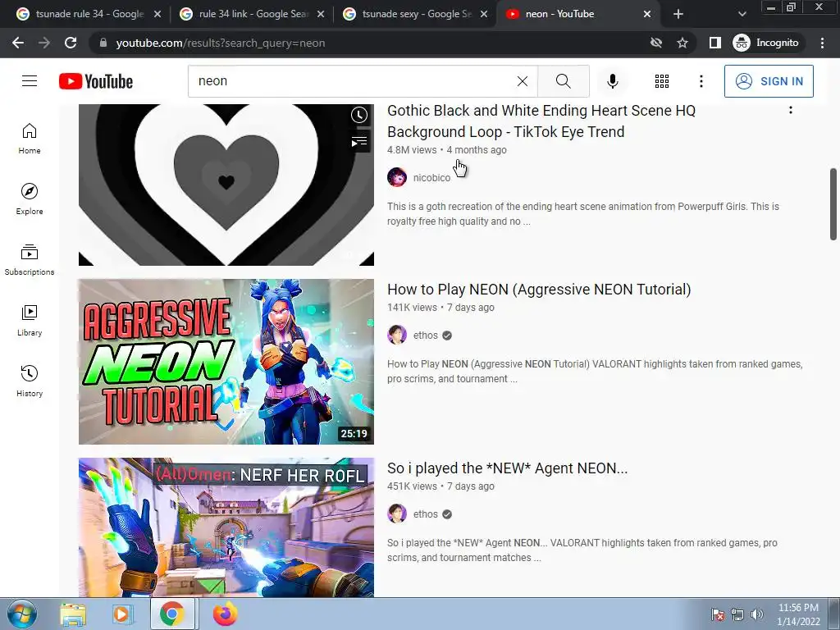The width and height of the screenshot is (840, 630).
Task: Click the SIGN IN button
Action: [x=769, y=81]
